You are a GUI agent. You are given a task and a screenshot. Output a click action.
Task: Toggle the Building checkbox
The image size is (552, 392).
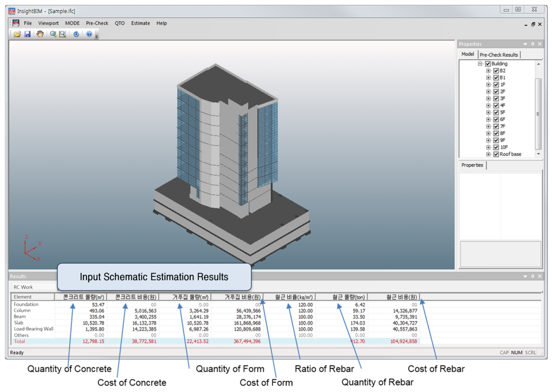pos(488,64)
